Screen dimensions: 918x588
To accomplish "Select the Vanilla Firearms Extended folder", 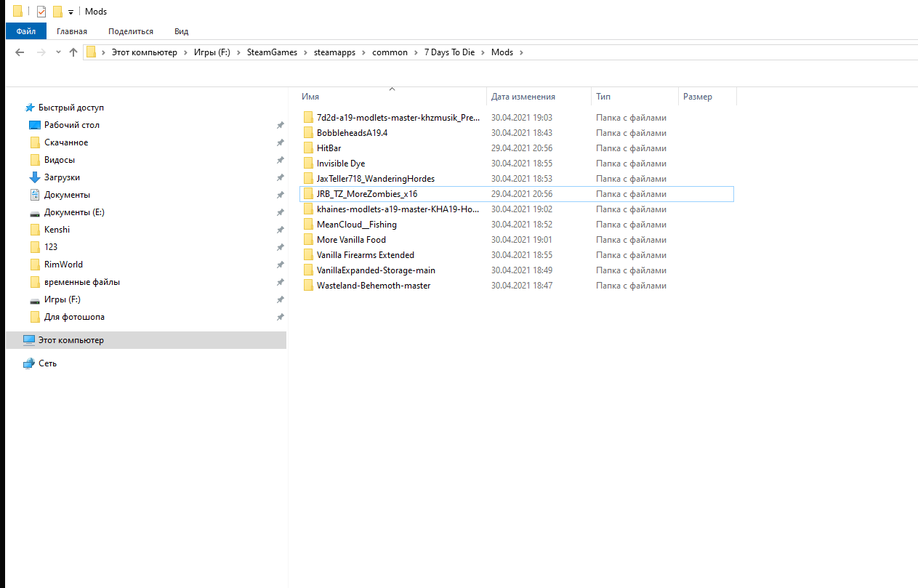I will [365, 255].
